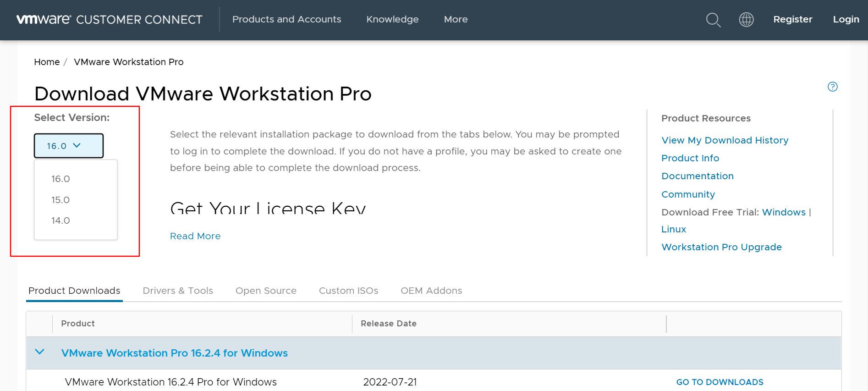Screen dimensions: 868x391
Task: Open Workstation Pro Upgrade link
Action: (x=721, y=247)
